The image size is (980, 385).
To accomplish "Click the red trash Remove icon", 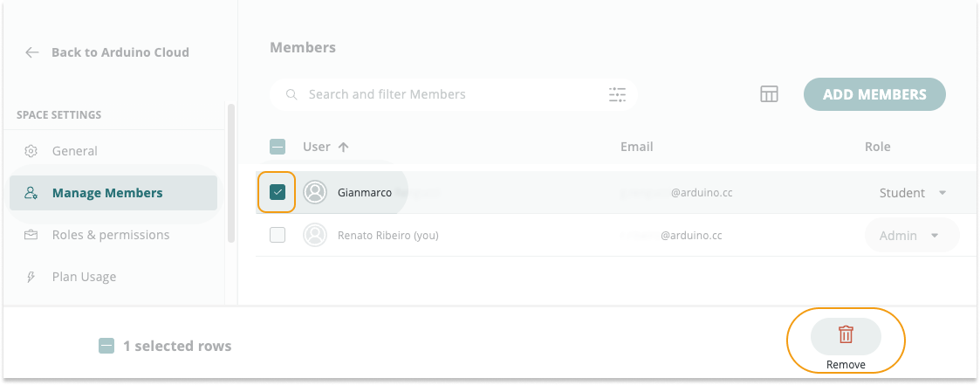I will click(x=845, y=335).
